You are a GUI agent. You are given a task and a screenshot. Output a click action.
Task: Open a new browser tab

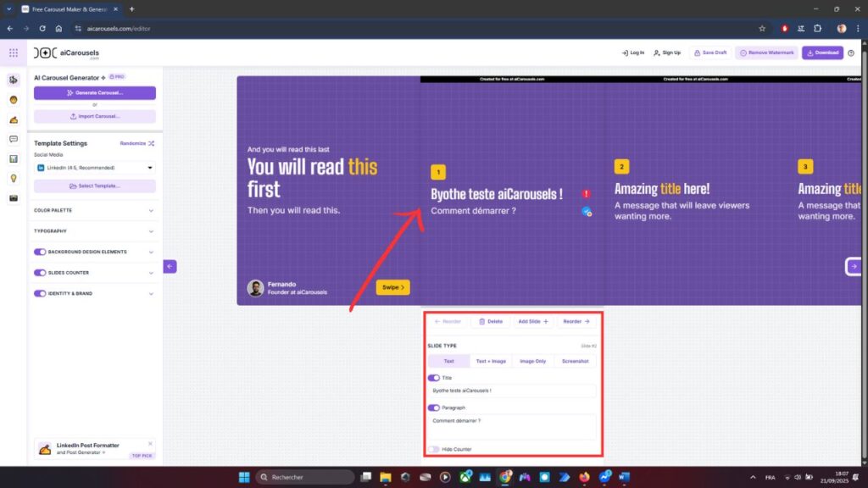pos(131,9)
